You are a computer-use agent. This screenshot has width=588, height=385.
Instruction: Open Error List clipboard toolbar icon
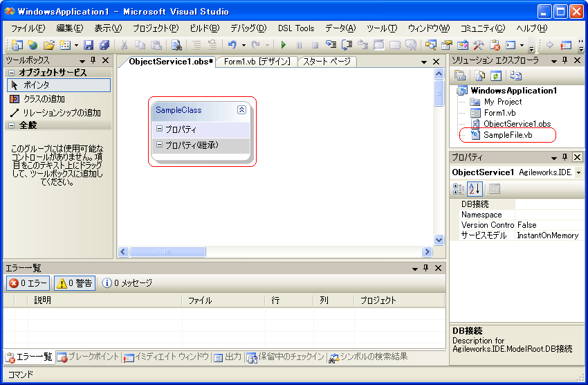pos(495,45)
